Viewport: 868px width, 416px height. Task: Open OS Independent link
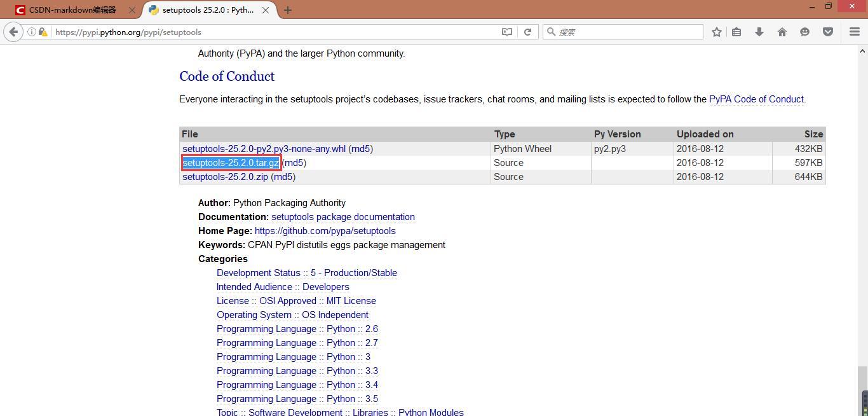tap(336, 315)
